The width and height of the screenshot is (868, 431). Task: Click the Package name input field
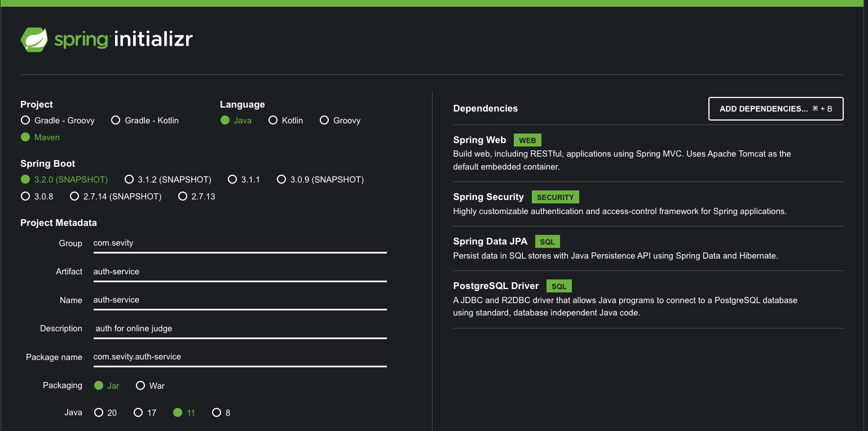point(240,357)
